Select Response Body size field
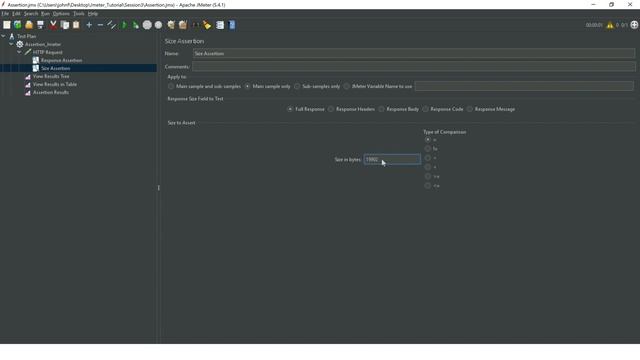Image resolution: width=640 pixels, height=360 pixels. click(x=381, y=109)
